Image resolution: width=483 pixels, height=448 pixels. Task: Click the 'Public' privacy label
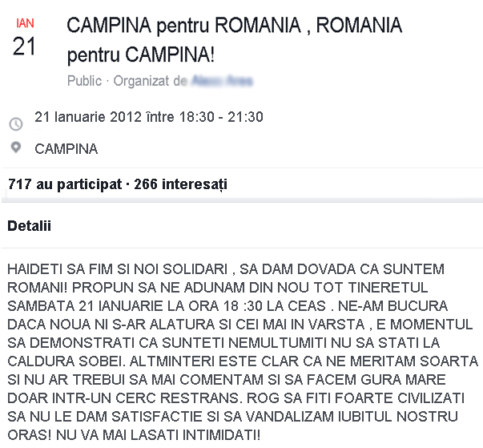(84, 81)
